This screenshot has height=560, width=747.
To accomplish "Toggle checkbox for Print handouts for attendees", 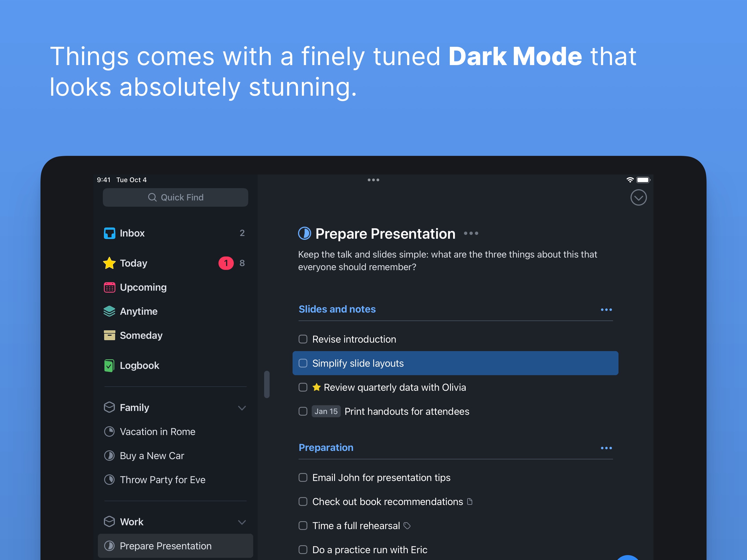I will click(304, 411).
